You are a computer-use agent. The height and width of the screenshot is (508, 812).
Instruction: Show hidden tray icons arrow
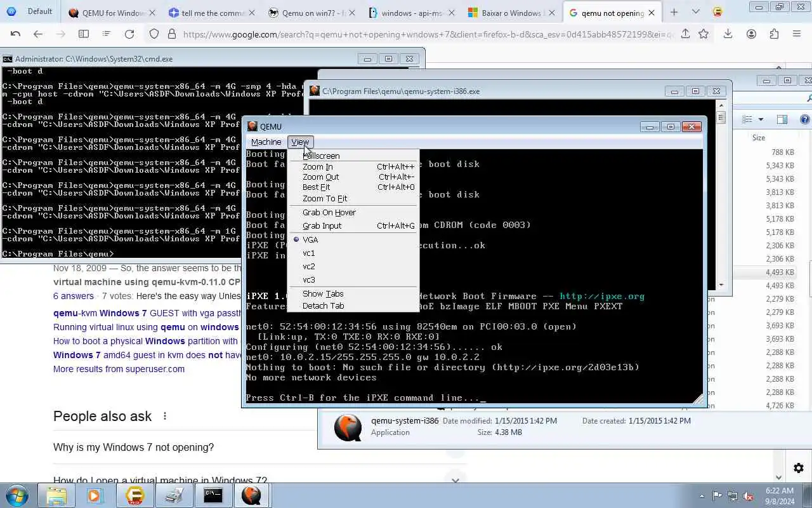702,496
